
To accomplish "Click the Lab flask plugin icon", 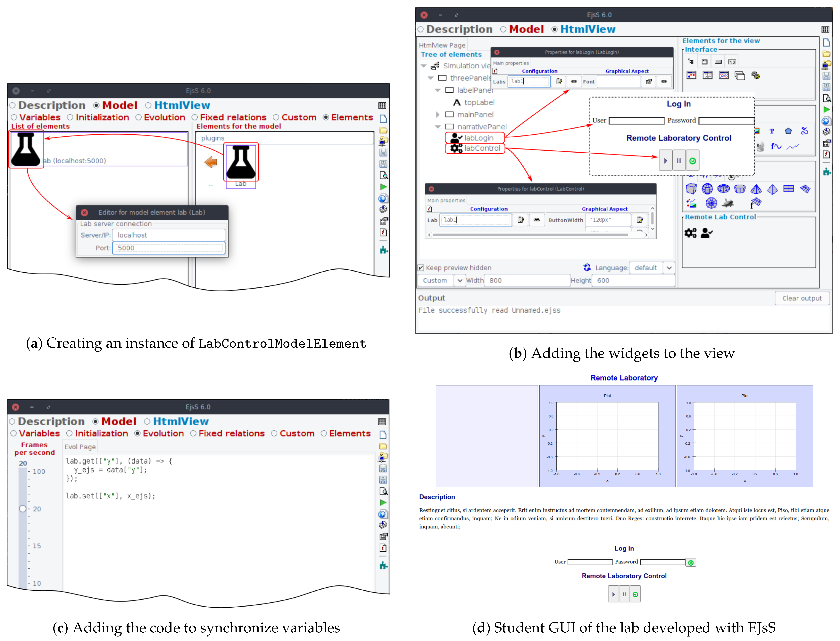I will click(240, 162).
